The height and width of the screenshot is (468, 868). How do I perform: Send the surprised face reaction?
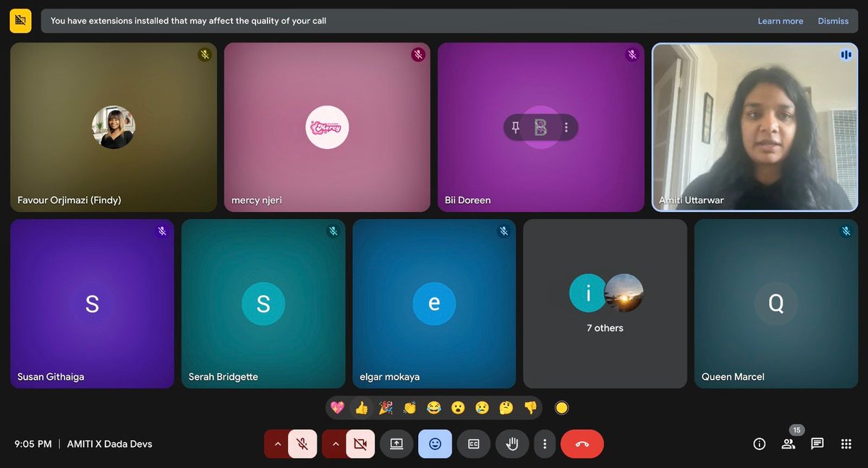pyautogui.click(x=458, y=408)
